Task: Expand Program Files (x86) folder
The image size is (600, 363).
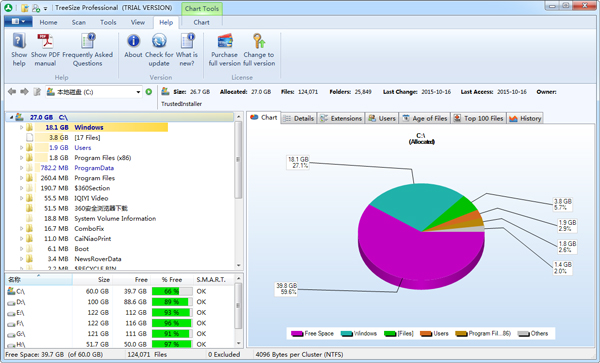Action: tap(21, 158)
